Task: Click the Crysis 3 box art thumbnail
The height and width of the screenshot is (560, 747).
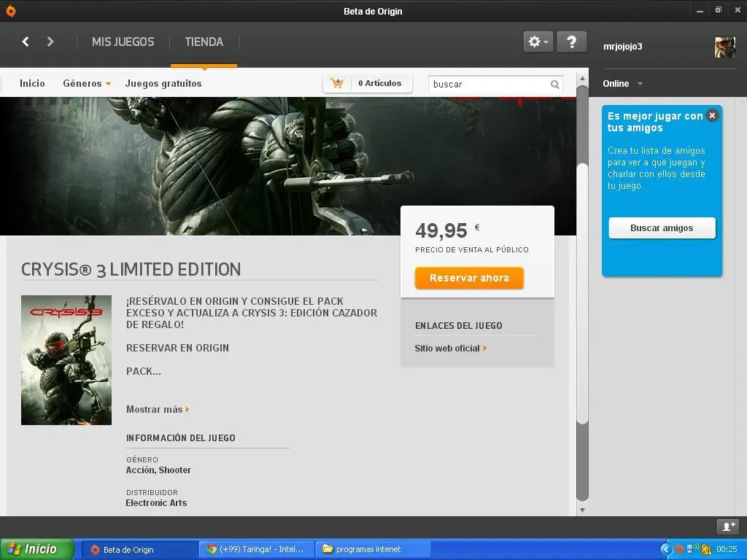Action: (x=66, y=360)
